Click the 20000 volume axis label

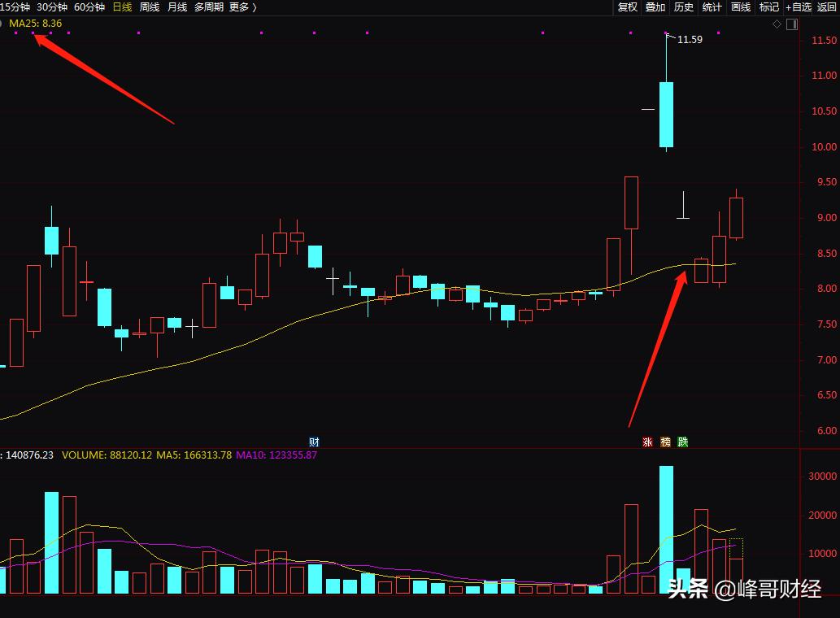[x=822, y=516]
